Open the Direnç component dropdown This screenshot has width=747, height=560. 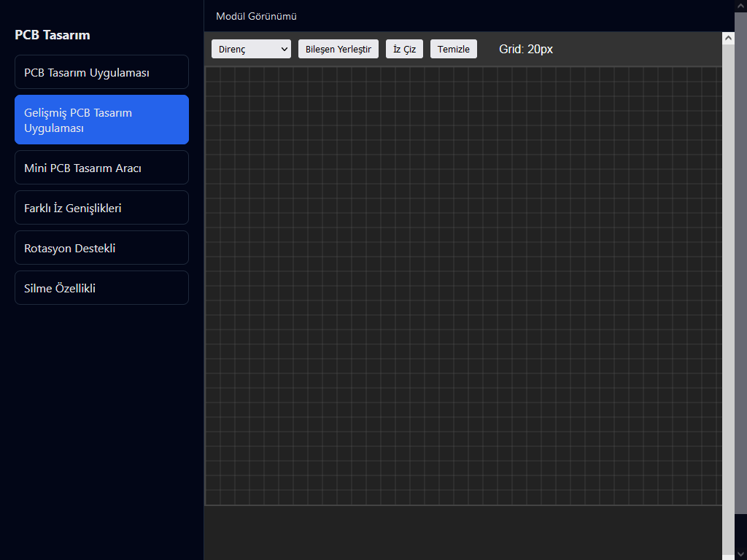click(x=251, y=49)
